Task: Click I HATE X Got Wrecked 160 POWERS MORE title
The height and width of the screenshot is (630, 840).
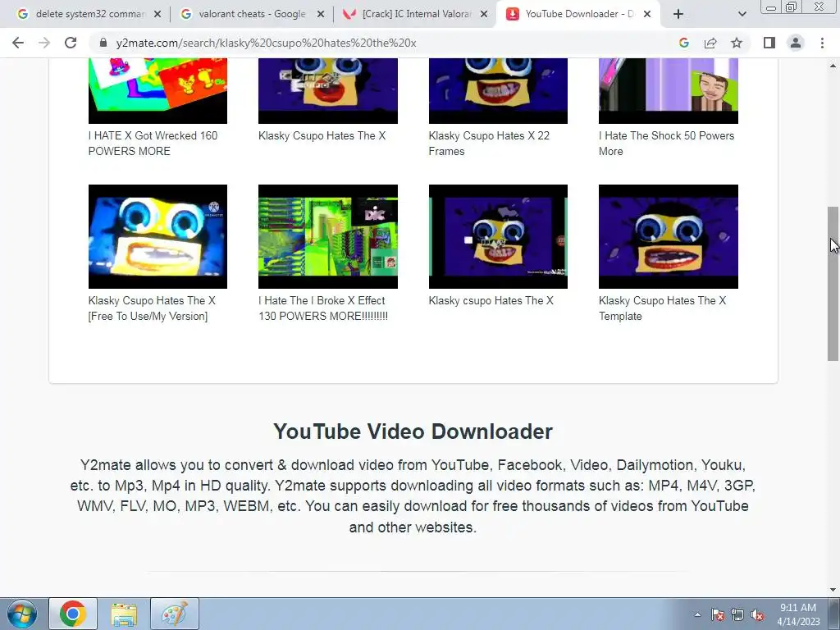Action: [153, 144]
